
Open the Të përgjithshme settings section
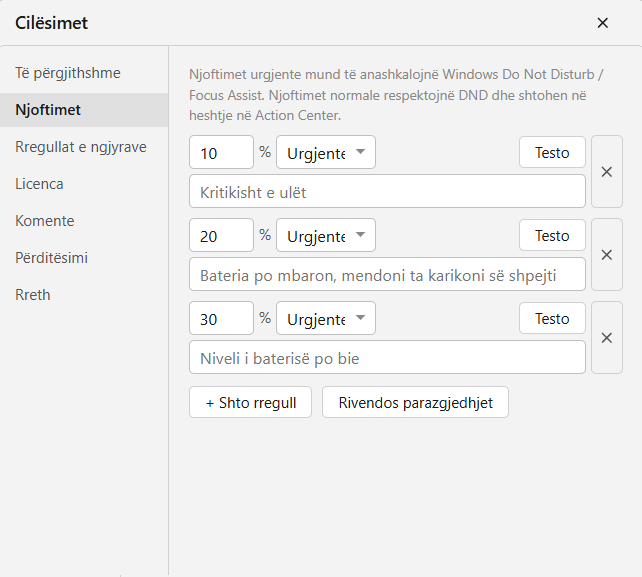pyautogui.click(x=84, y=73)
